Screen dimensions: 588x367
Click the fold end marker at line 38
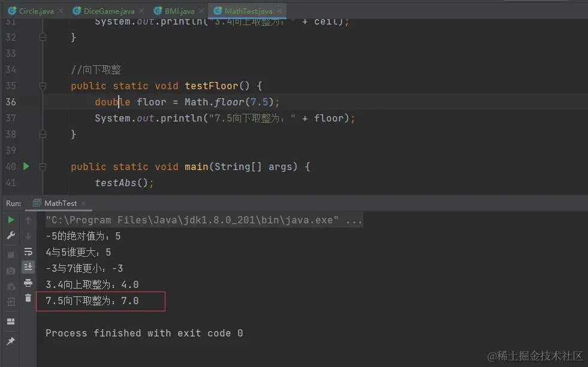tap(43, 134)
